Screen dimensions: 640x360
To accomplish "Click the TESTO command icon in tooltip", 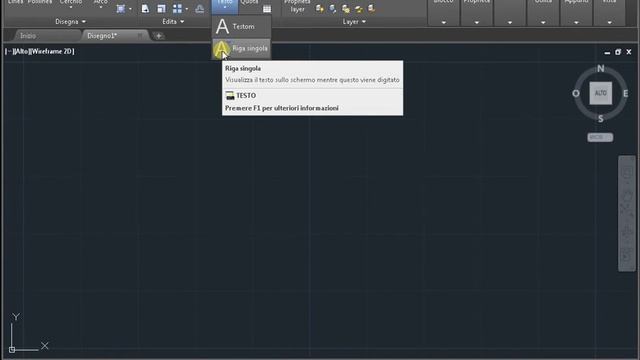I will pyautogui.click(x=230, y=96).
